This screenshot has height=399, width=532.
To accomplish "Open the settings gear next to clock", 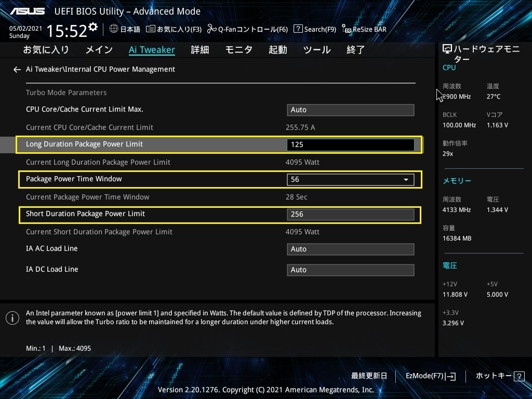I will (92, 27).
